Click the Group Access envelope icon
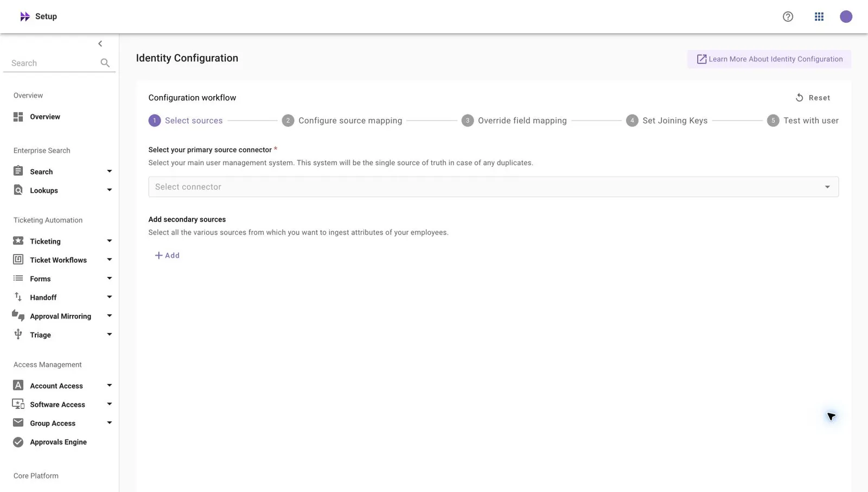 pyautogui.click(x=18, y=422)
